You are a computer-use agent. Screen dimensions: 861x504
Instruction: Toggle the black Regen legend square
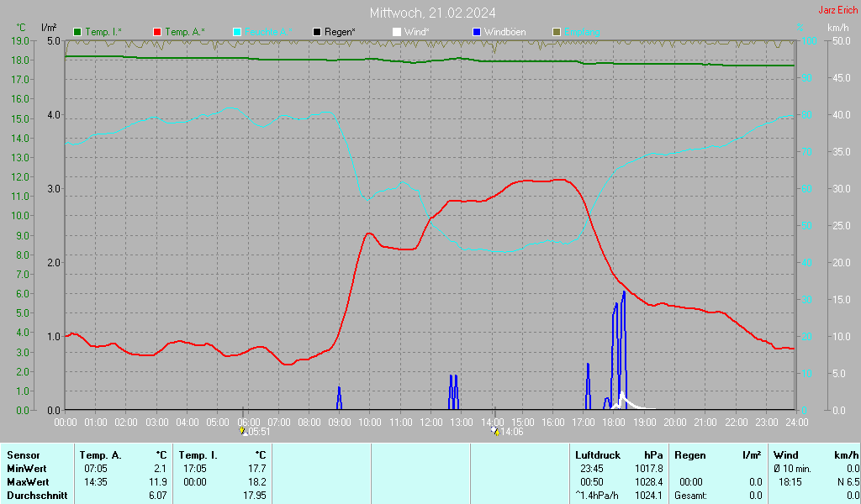[x=317, y=33]
